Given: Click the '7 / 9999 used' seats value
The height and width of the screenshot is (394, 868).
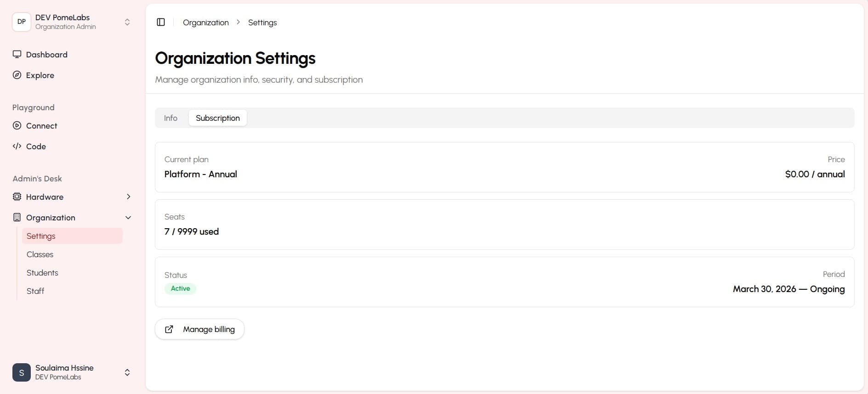Looking at the screenshot, I should coord(192,231).
